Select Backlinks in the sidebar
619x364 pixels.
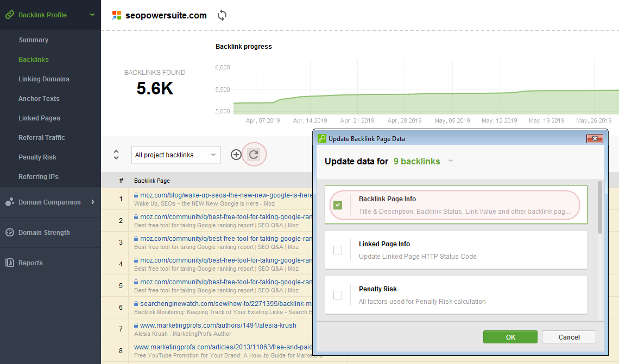point(34,60)
